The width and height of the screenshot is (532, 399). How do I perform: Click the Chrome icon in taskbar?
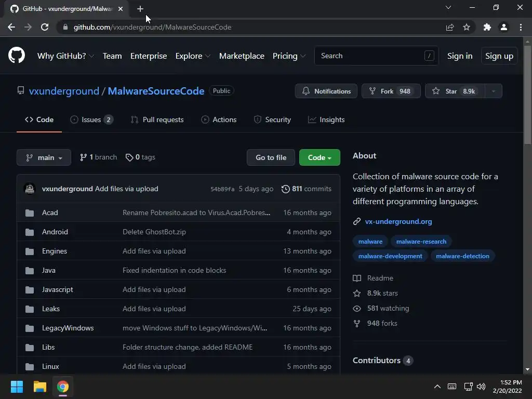point(63,387)
